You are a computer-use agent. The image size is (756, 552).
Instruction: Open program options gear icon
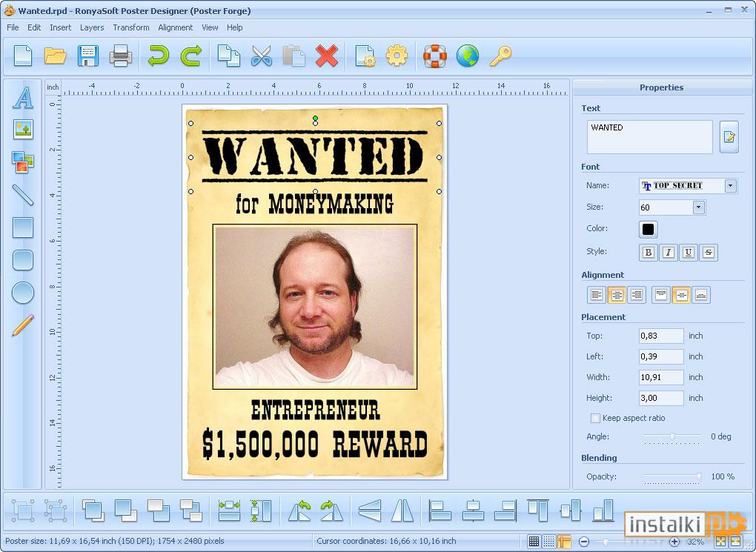click(x=397, y=56)
